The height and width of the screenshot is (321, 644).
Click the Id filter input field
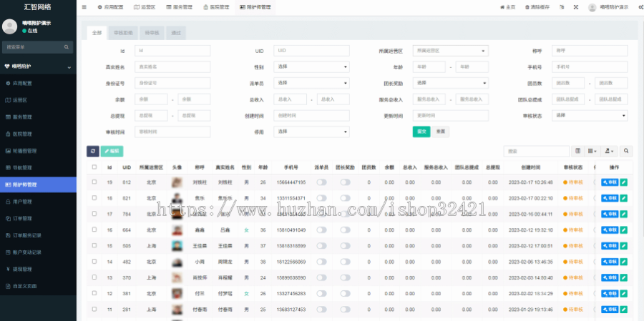click(x=172, y=51)
